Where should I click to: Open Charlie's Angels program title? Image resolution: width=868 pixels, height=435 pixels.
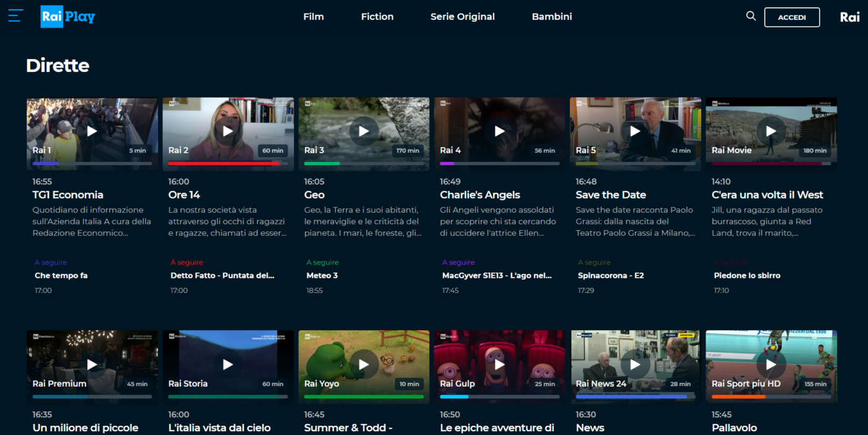tap(480, 195)
